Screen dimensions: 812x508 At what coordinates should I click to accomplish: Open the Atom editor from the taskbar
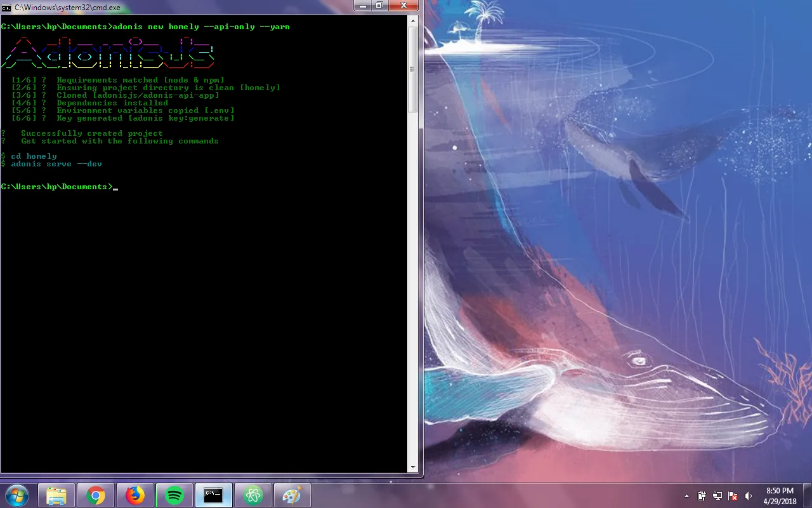tap(253, 495)
